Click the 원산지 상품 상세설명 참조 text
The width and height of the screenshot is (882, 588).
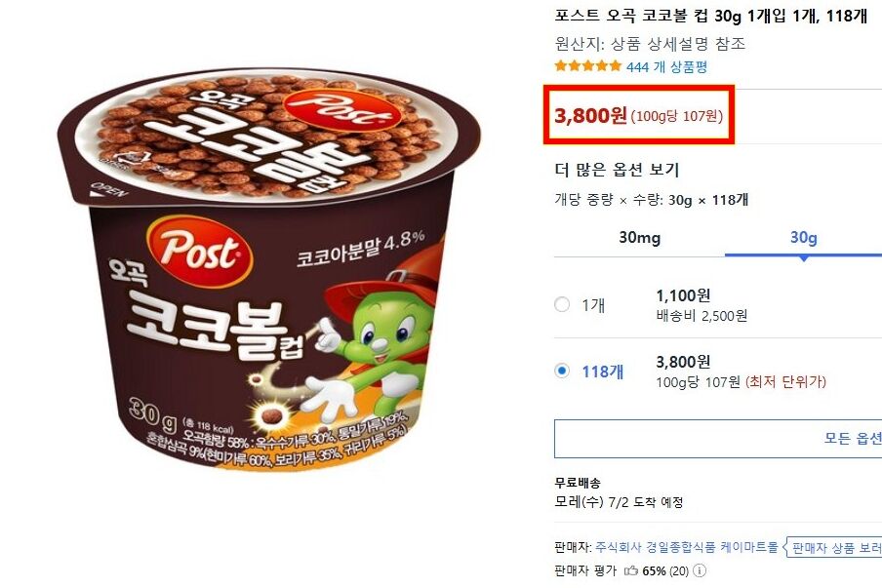point(650,44)
